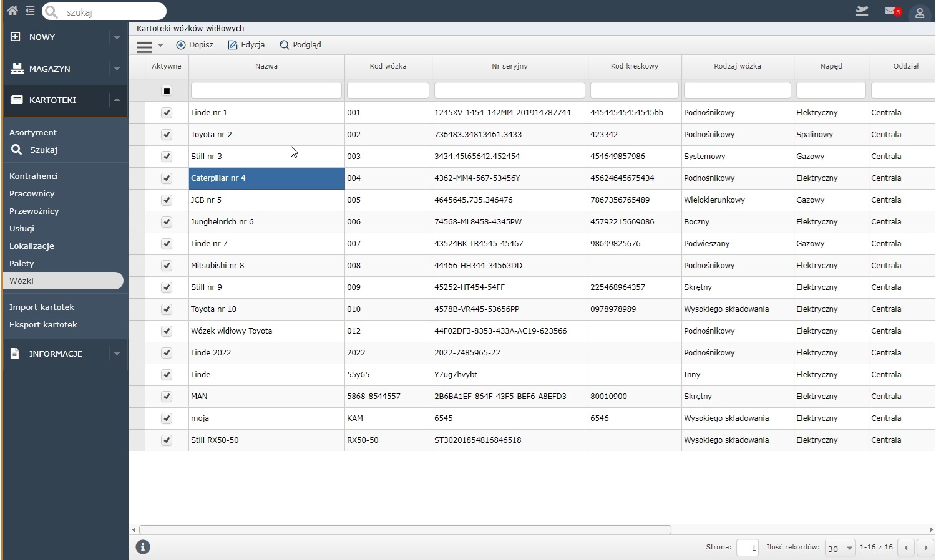Click the horizontal scrollbar thumb

pyautogui.click(x=405, y=529)
